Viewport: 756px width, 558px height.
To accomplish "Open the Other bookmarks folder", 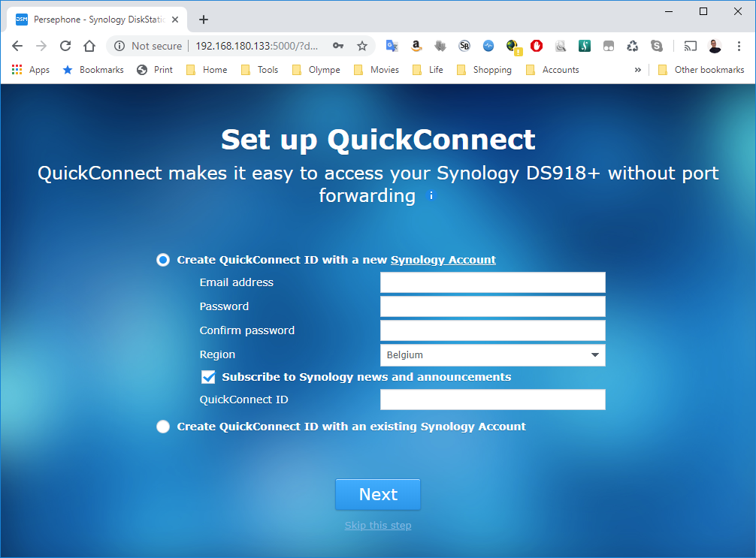I will click(702, 70).
